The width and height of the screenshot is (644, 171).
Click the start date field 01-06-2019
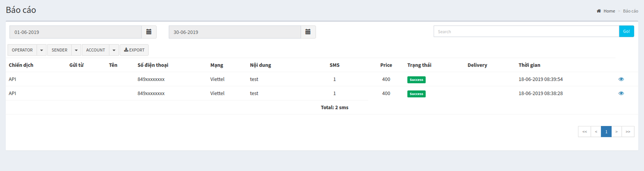coord(75,32)
